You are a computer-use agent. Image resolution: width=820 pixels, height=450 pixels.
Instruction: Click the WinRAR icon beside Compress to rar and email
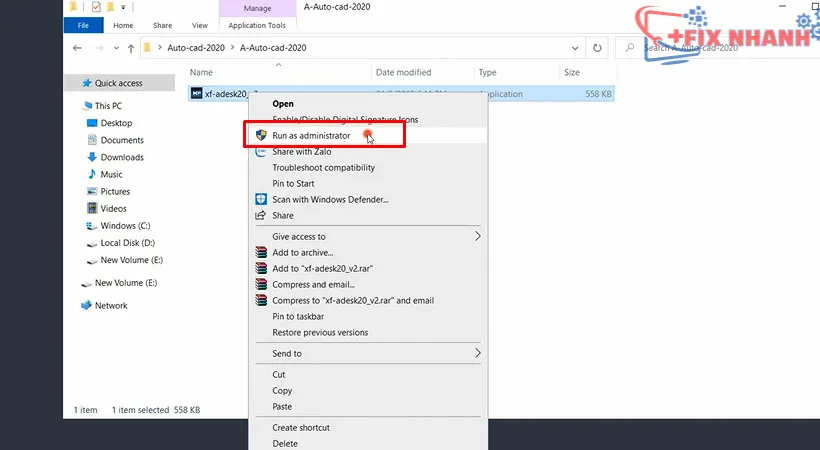260,300
